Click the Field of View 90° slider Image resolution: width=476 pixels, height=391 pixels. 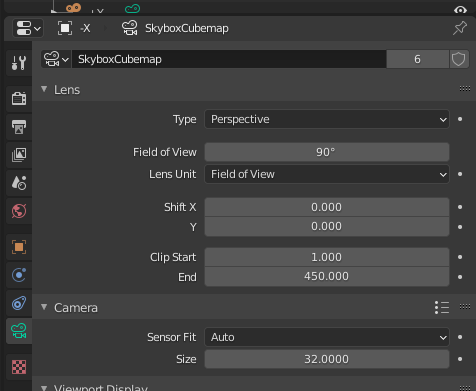pyautogui.click(x=327, y=152)
